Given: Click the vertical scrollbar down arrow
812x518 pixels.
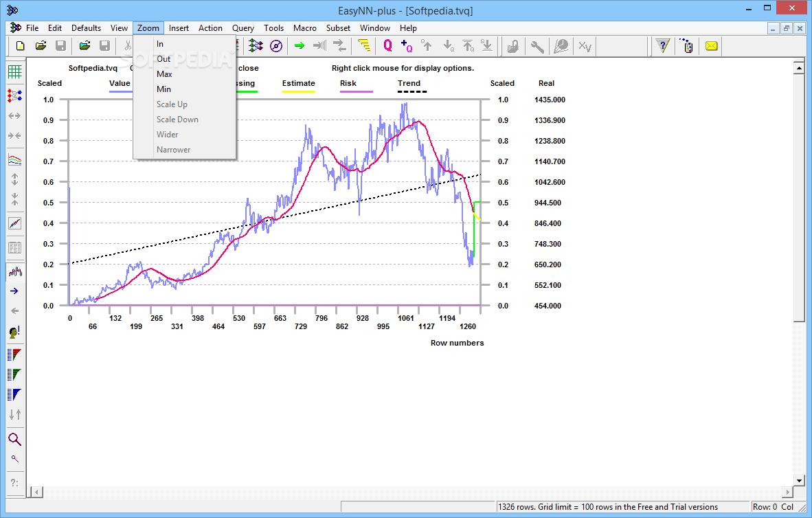Looking at the screenshot, I should (798, 480).
